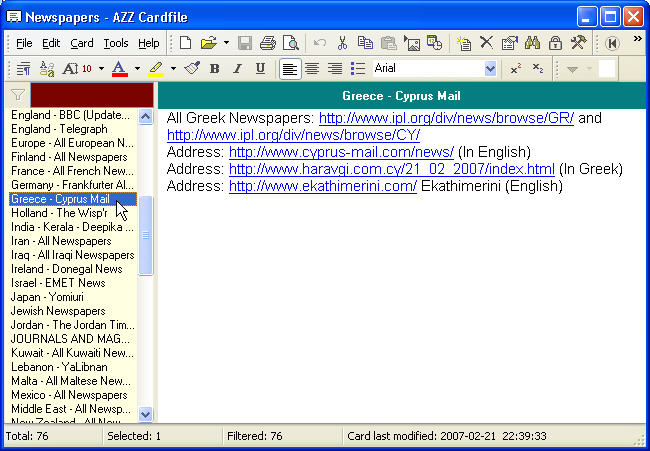This screenshot has height=451, width=650.
Task: Open Options with hammer and wrench icon
Action: click(578, 43)
